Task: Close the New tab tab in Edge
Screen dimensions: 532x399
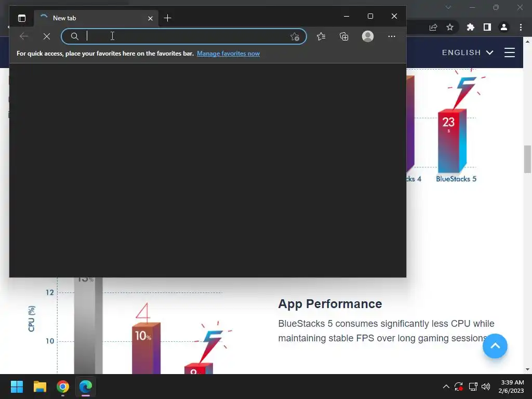Action: (150, 18)
